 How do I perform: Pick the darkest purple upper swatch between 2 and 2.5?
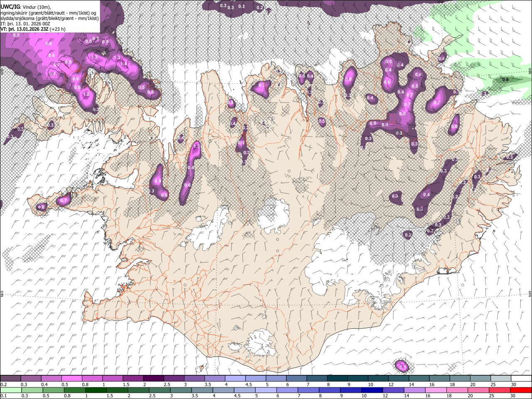153,379
